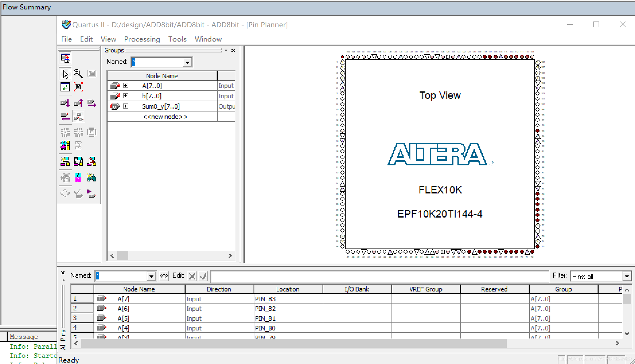Open the All Pins Named dropdown
Viewport: 635px width, 364px height.
(151, 276)
